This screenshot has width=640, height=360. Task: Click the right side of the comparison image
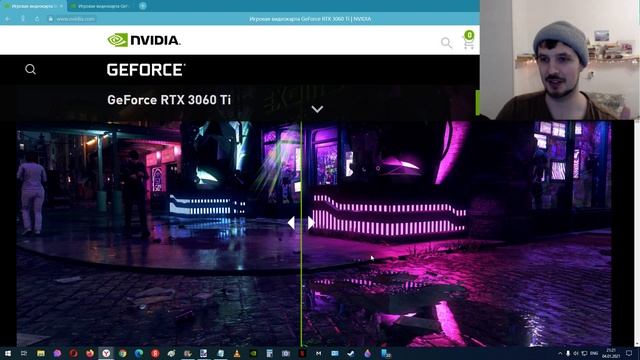[457, 233]
